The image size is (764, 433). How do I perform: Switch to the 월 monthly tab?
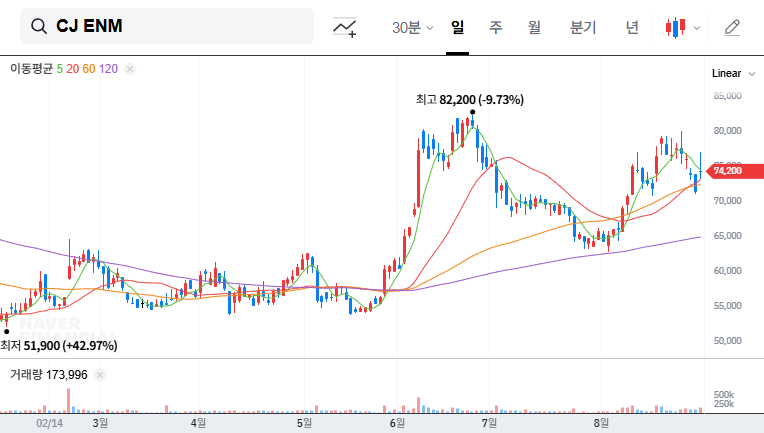(535, 27)
